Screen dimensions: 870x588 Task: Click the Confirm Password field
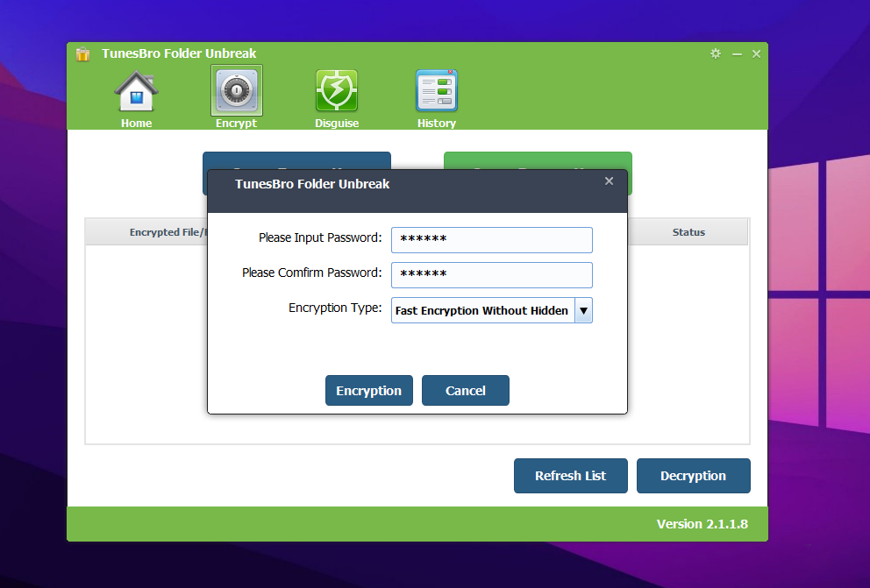tap(491, 274)
